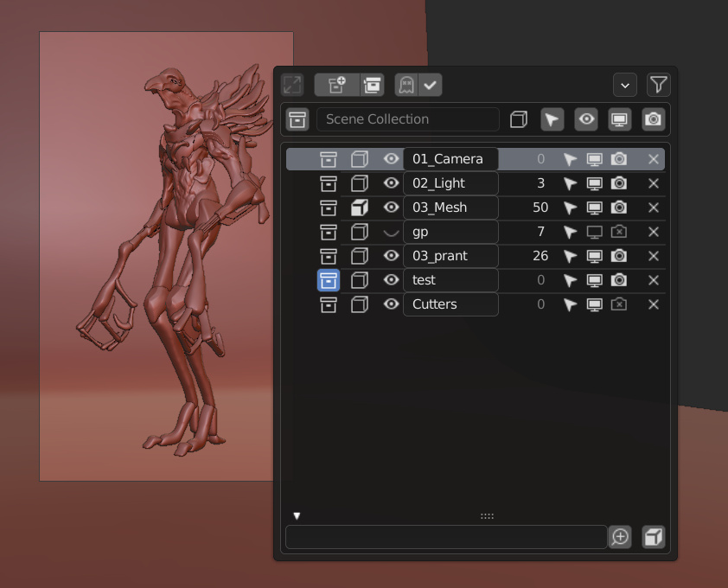Click object count 3 of 02_Light
This screenshot has height=588, width=728.
540,183
